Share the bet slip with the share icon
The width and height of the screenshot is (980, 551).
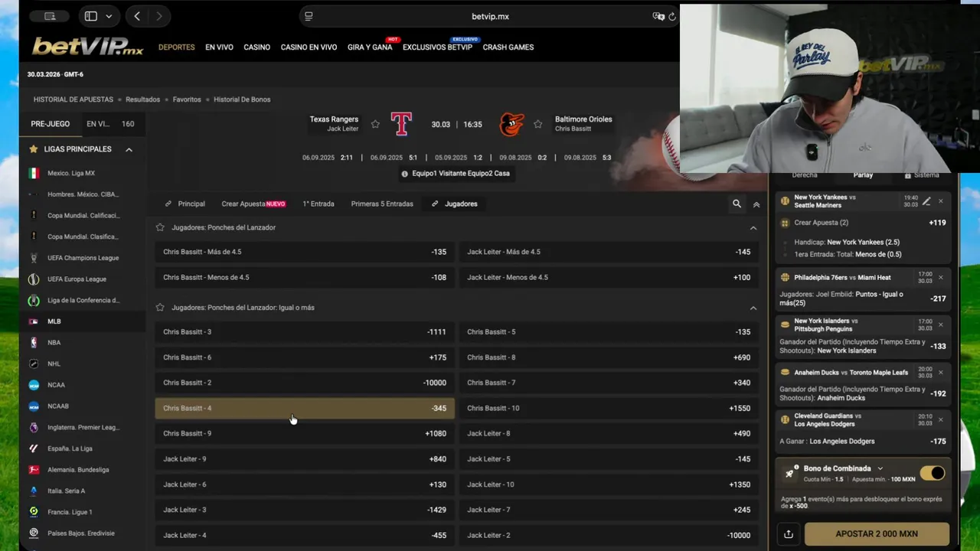pos(789,534)
